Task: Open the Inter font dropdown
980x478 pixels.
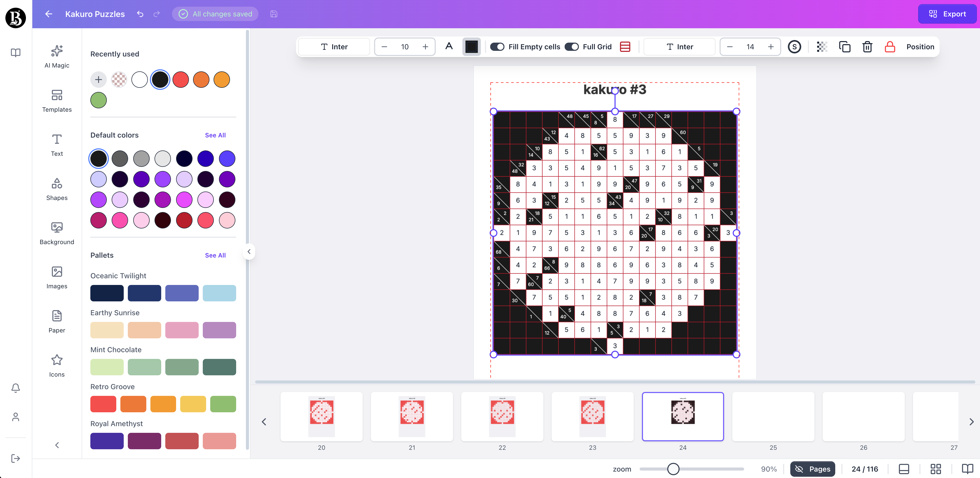Action: 334,46
